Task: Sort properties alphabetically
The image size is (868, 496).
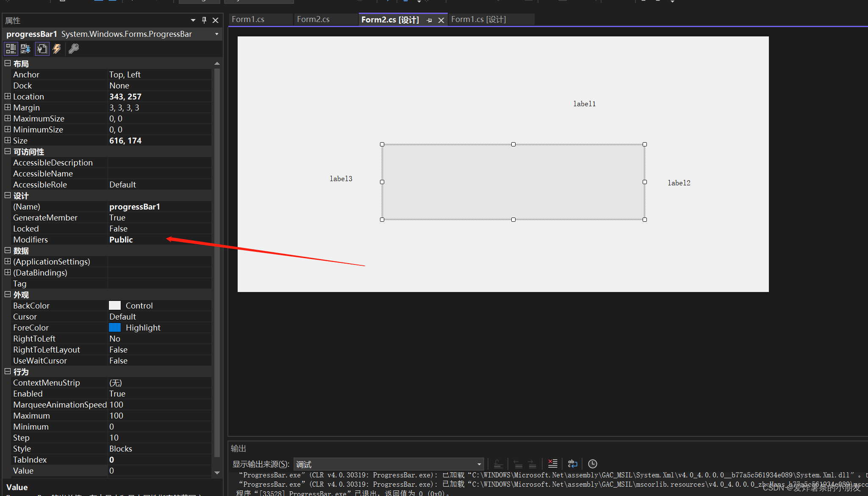Action: coord(25,49)
